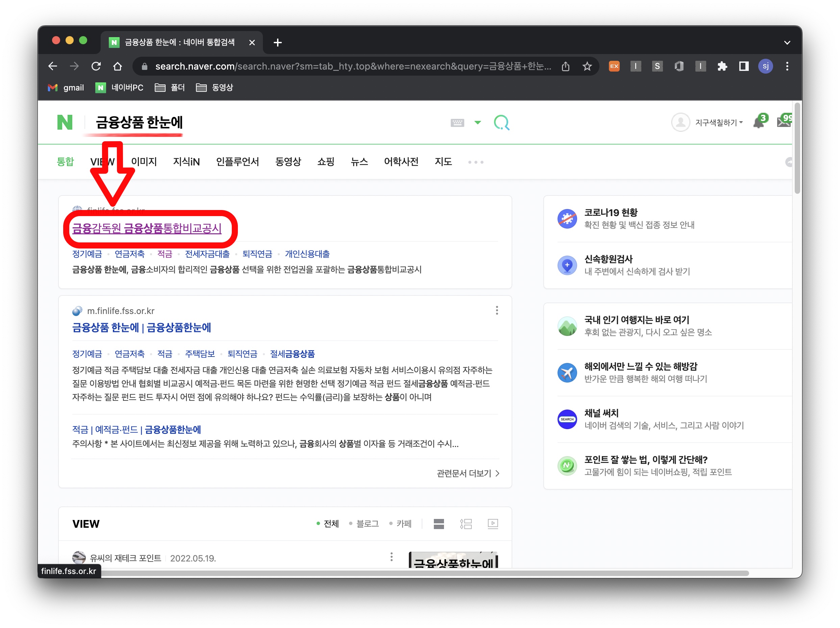Click the share icon in the address bar
Viewport: 840px width, 628px height.
click(565, 67)
